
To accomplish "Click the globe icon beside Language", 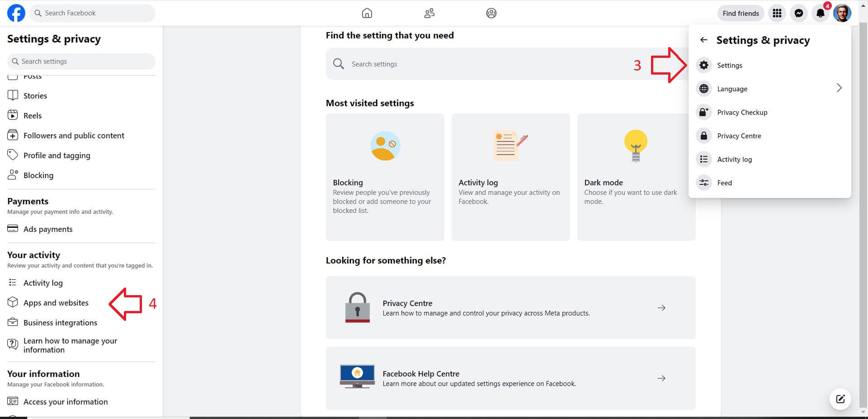I will [x=704, y=89].
